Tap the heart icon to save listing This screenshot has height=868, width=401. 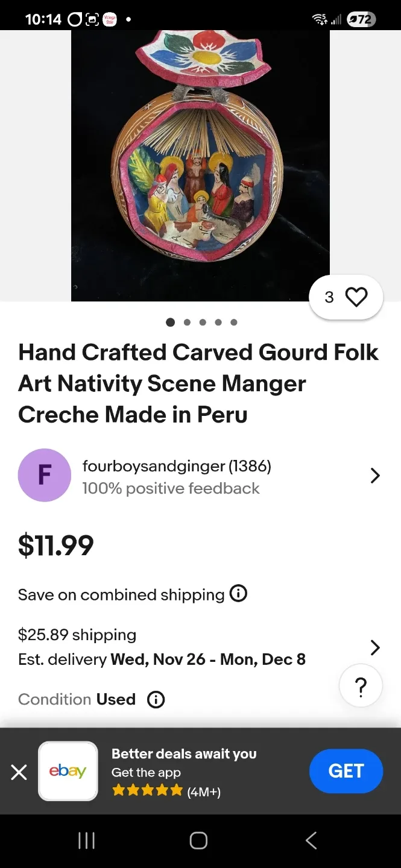click(x=356, y=297)
